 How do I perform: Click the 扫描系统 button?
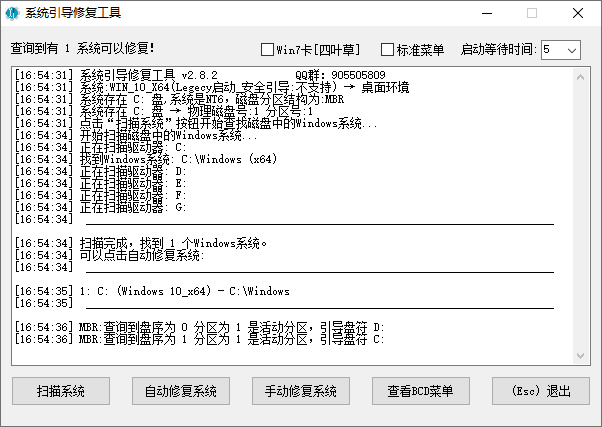pos(60,390)
